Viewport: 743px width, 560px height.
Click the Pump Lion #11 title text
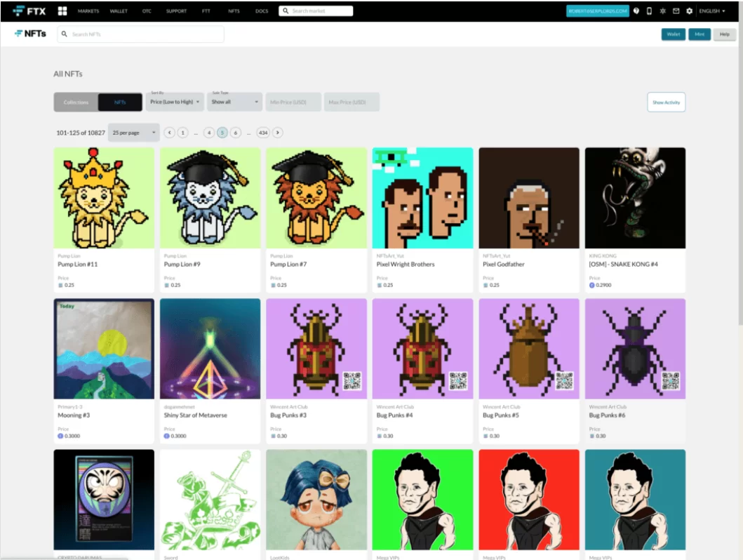78,265
